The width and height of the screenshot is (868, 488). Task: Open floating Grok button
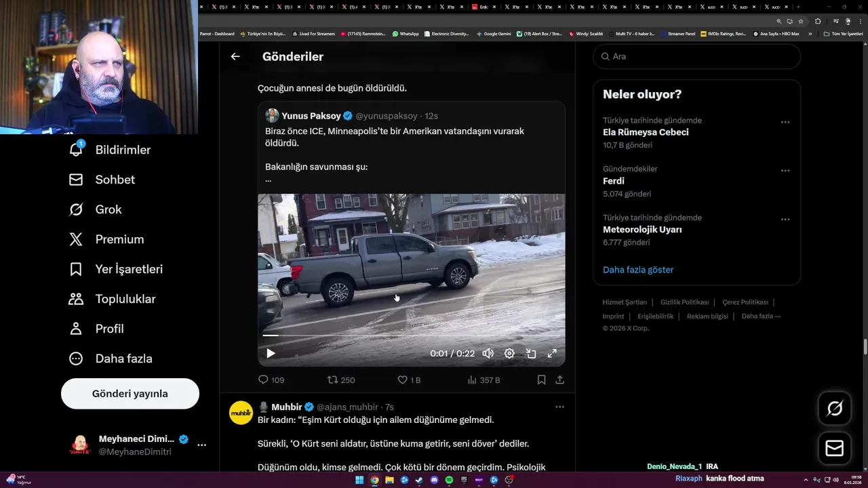(835, 408)
